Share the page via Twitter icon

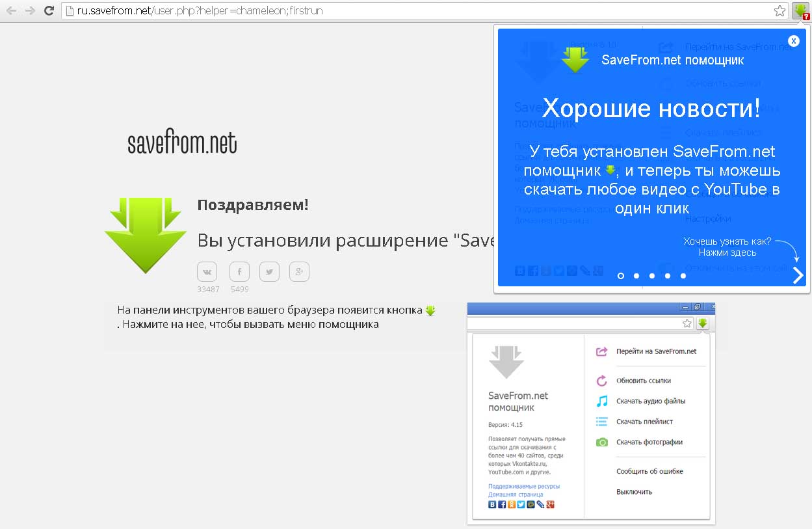click(269, 272)
